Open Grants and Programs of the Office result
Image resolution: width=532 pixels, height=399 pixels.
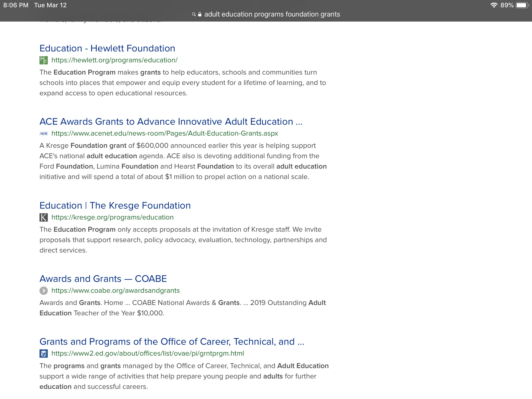point(172,342)
